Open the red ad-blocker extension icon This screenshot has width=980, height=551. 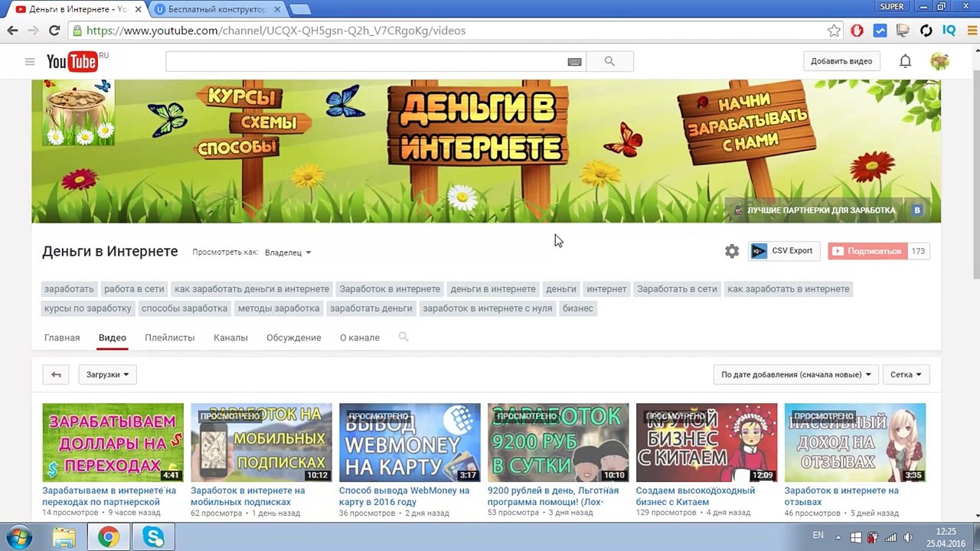click(857, 31)
